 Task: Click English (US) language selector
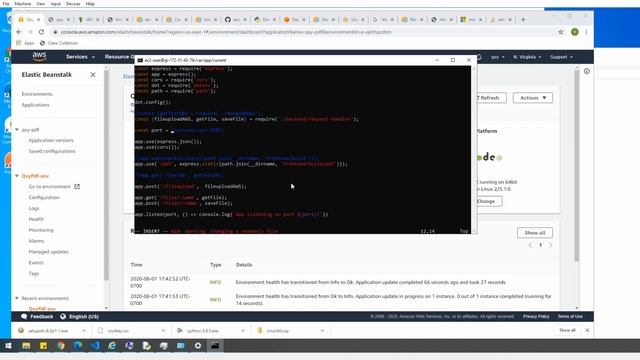80,316
